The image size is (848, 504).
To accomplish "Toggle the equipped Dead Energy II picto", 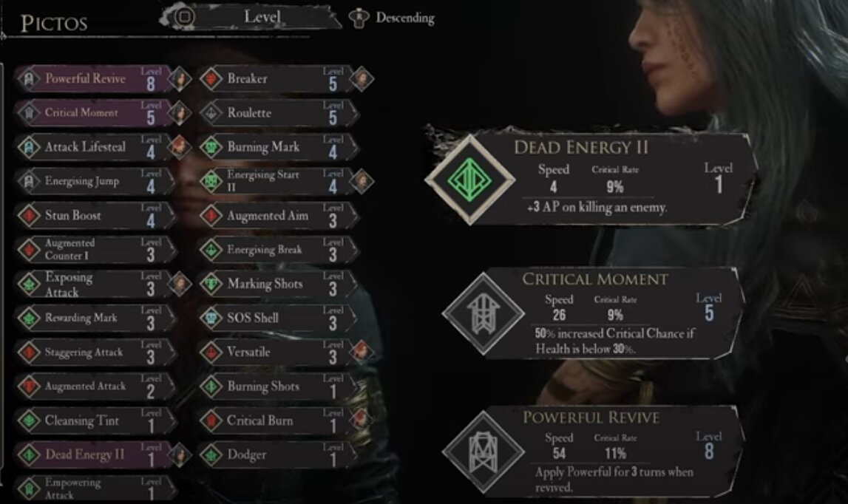I will pos(95,454).
